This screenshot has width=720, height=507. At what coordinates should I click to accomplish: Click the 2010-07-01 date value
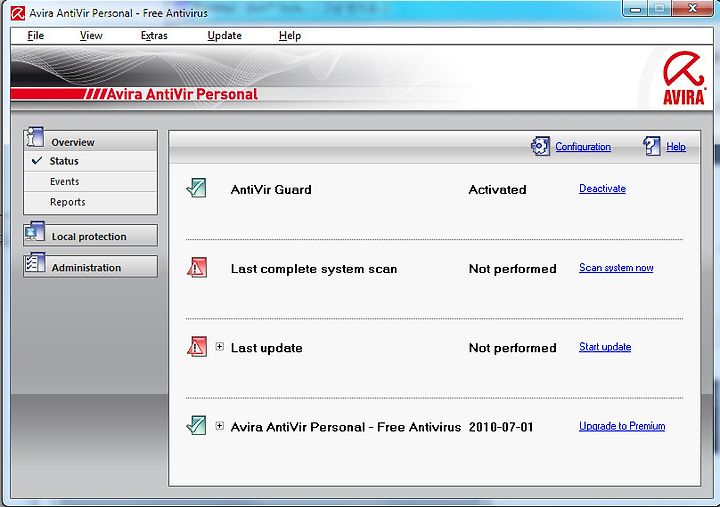pos(501,427)
